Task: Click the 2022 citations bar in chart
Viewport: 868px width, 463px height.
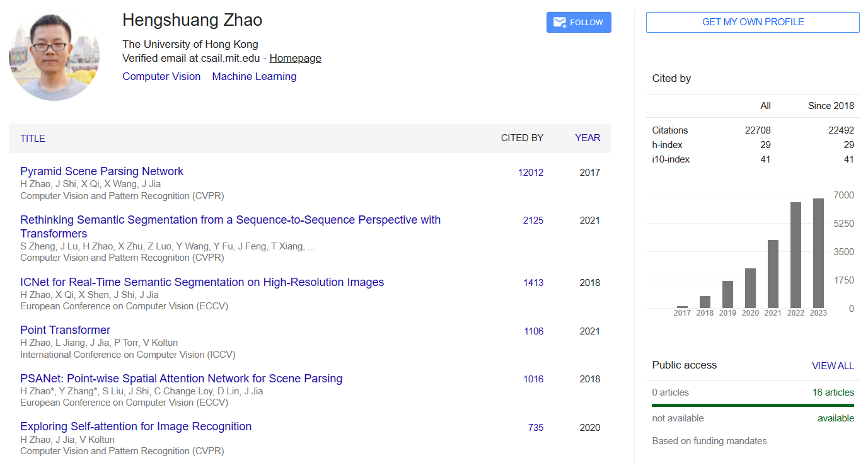Action: point(796,255)
